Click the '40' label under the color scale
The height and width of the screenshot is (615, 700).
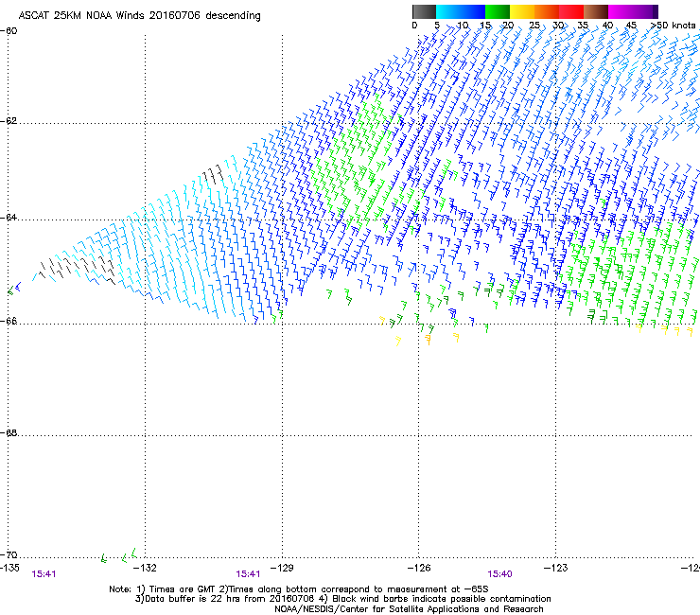[607, 26]
